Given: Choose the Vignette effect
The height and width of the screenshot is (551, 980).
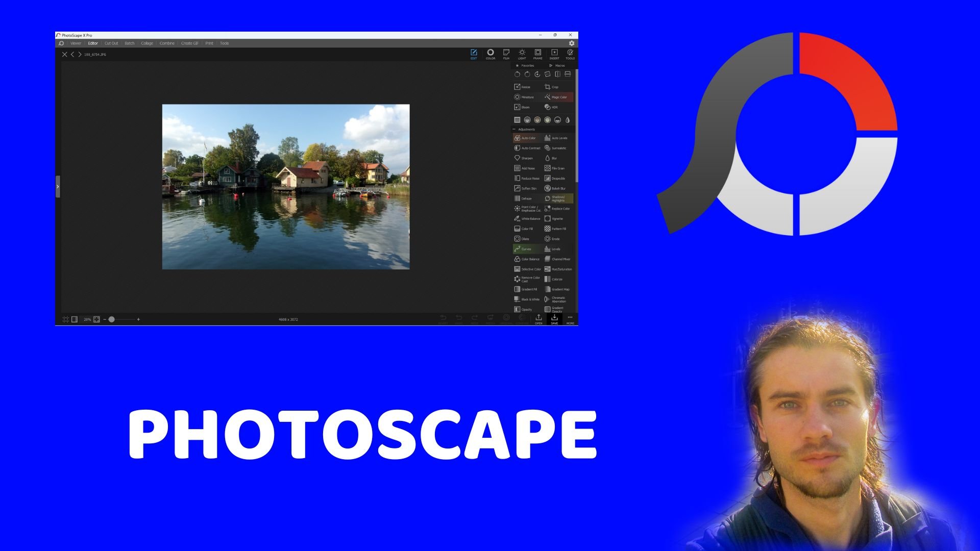Looking at the screenshot, I should (x=554, y=219).
